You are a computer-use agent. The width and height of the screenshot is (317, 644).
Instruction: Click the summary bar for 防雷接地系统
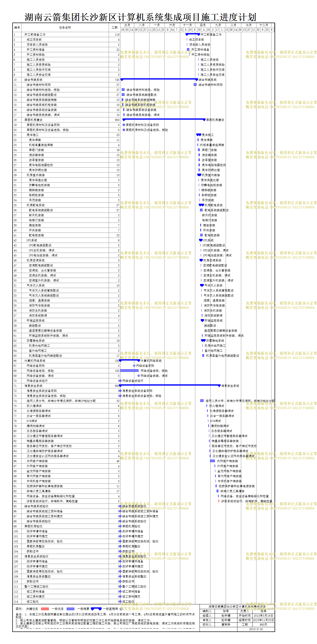click(x=203, y=340)
